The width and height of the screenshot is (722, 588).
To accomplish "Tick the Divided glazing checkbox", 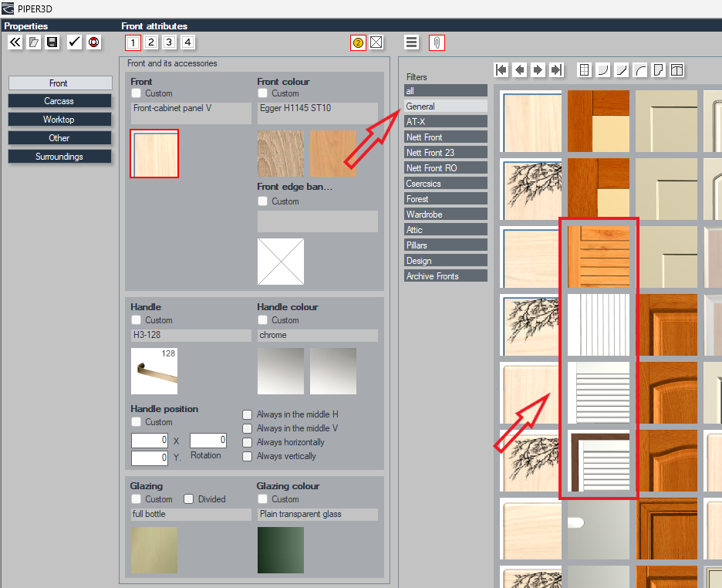I will click(x=188, y=499).
